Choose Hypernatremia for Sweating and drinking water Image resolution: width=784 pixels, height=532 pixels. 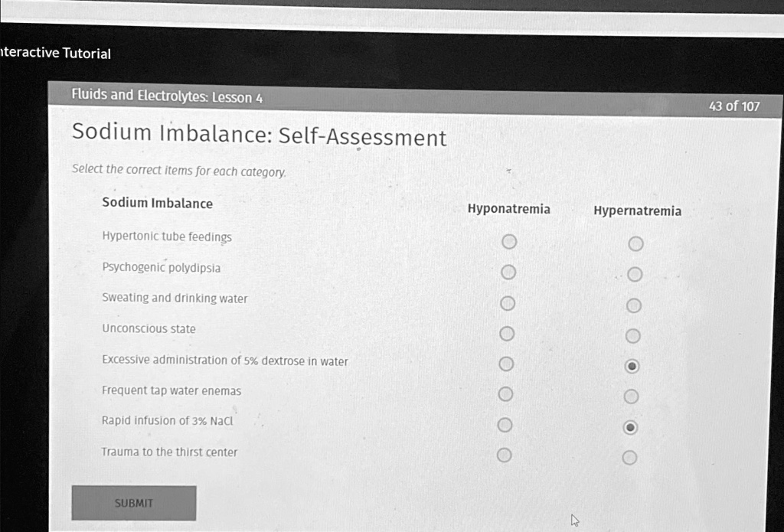[x=633, y=305]
